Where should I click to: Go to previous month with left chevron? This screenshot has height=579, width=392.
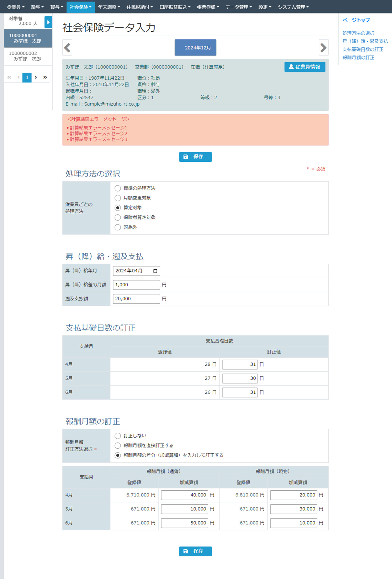(x=67, y=47)
